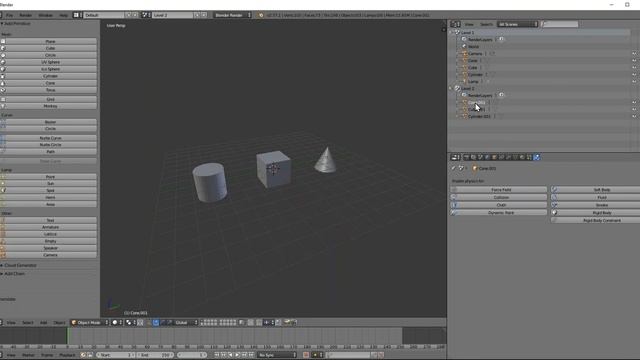
Task: Open the Global orientation dropdown
Action: (x=186, y=322)
